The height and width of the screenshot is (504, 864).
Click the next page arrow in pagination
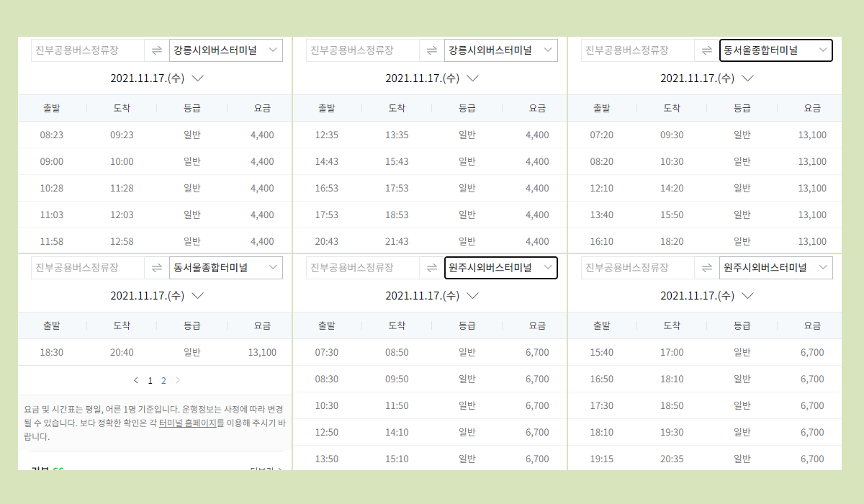(177, 379)
